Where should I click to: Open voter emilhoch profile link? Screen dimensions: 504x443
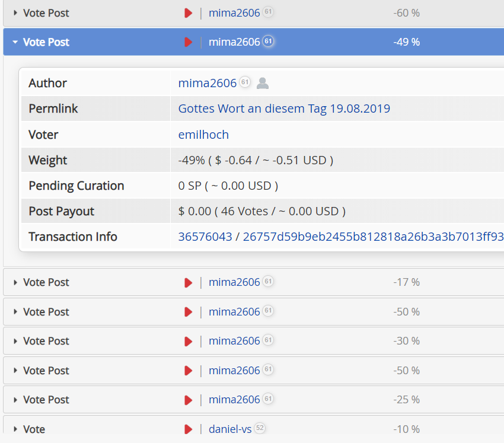pyautogui.click(x=203, y=135)
